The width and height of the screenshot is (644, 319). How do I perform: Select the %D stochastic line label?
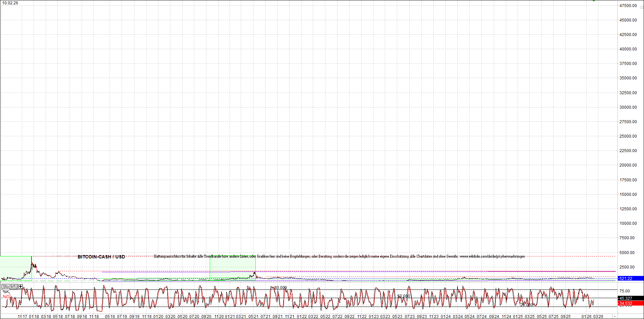point(6,297)
